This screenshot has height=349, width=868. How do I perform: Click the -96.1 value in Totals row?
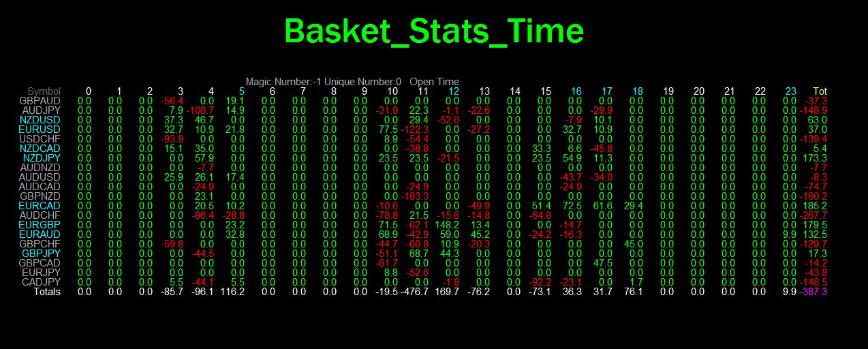203,292
